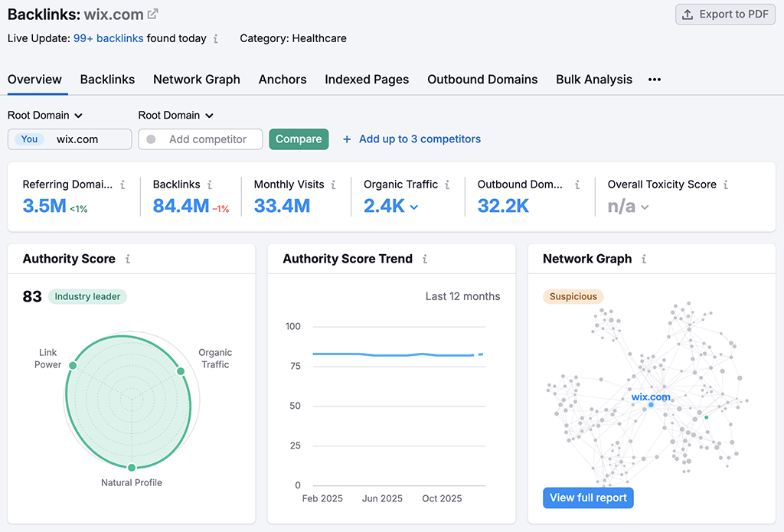Open the ellipsis menu for more tabs

tap(654, 79)
